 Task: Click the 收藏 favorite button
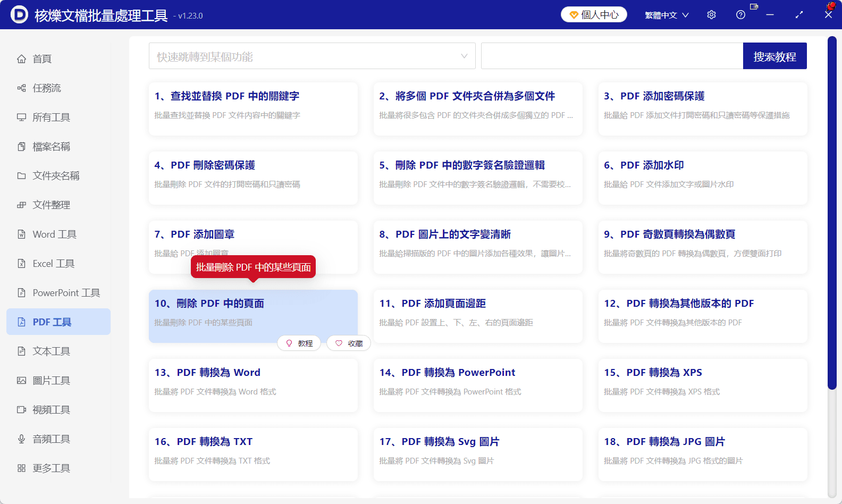click(348, 343)
